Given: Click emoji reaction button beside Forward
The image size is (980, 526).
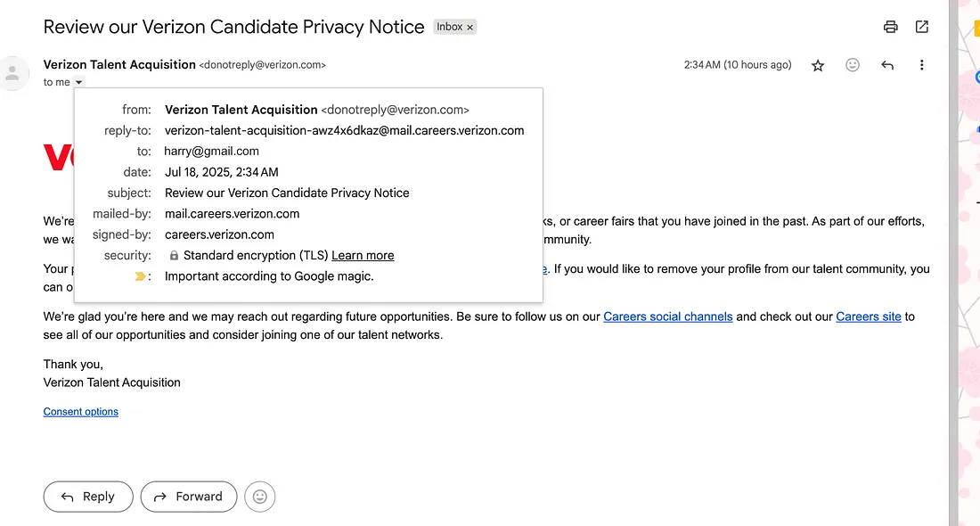Looking at the screenshot, I should 260,497.
